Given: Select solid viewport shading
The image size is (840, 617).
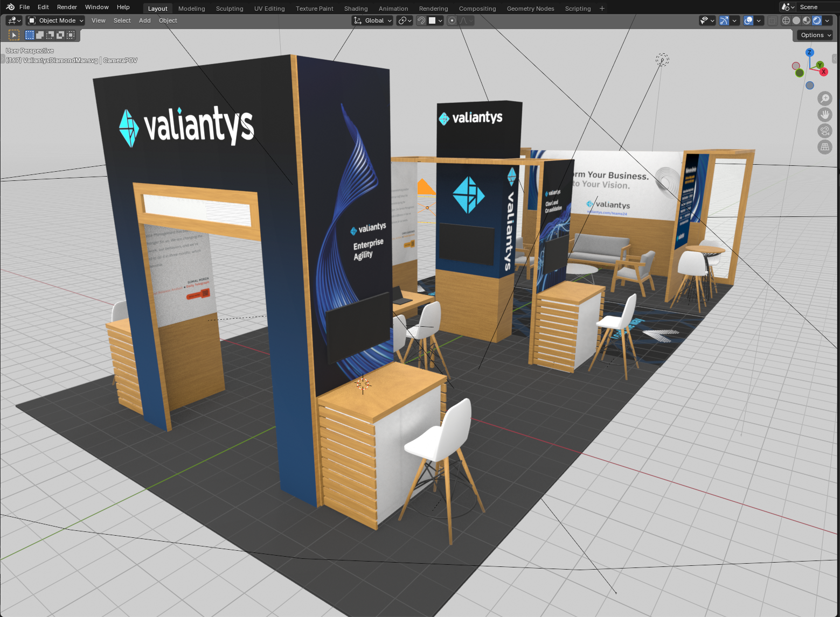Looking at the screenshot, I should click(x=796, y=20).
